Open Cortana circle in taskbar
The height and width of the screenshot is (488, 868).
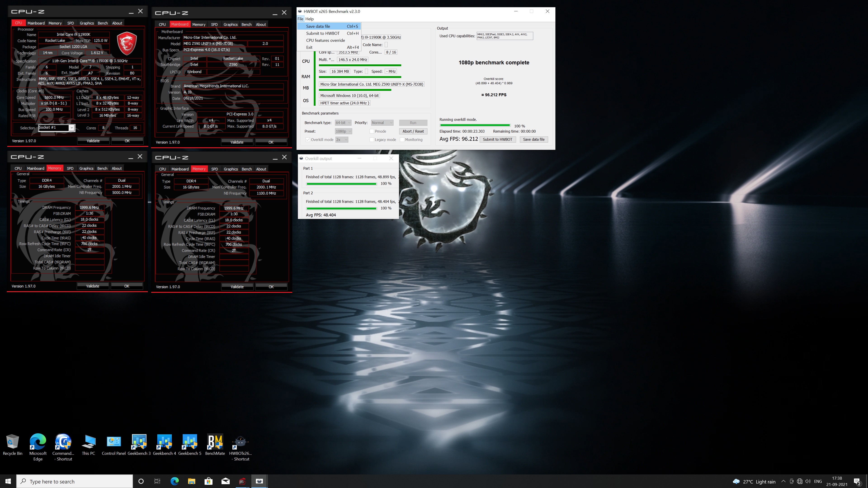click(141, 481)
